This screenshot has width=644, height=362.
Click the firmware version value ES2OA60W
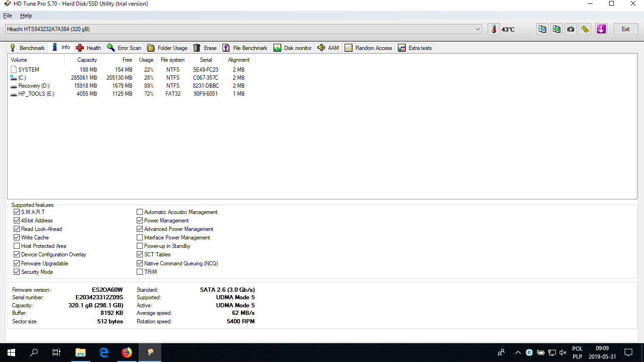pyautogui.click(x=107, y=290)
